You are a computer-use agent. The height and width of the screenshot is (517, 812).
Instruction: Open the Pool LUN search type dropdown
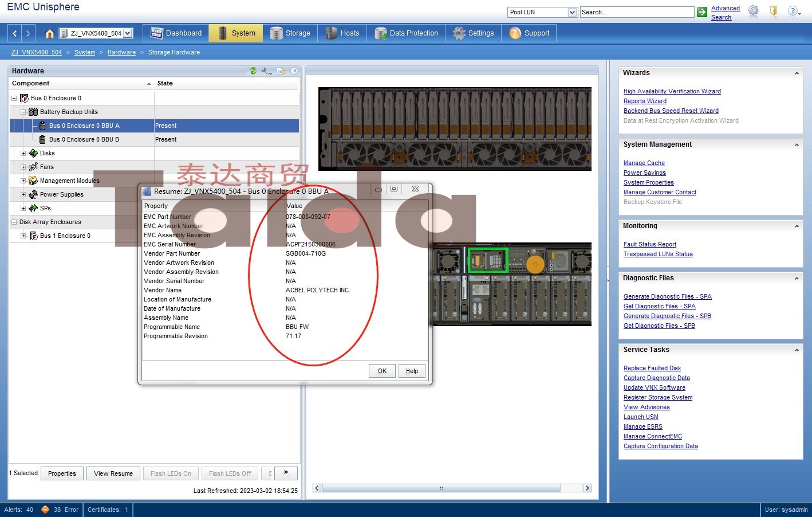click(572, 12)
